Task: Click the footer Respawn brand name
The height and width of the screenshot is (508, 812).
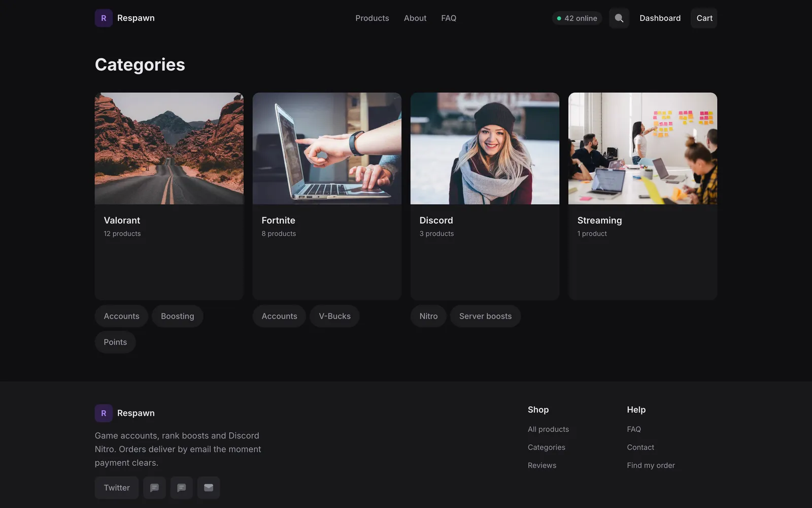Action: tap(136, 413)
